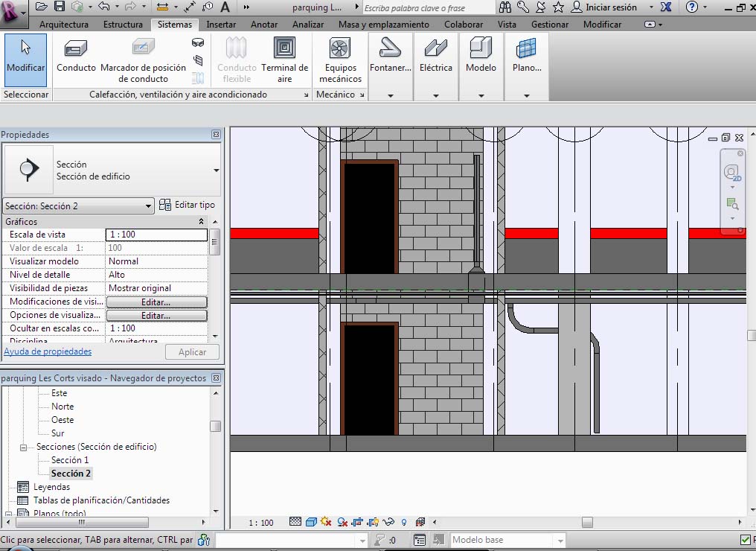The height and width of the screenshot is (551, 756).
Task: Click Marcador de posición de conducto
Action: 143,60
